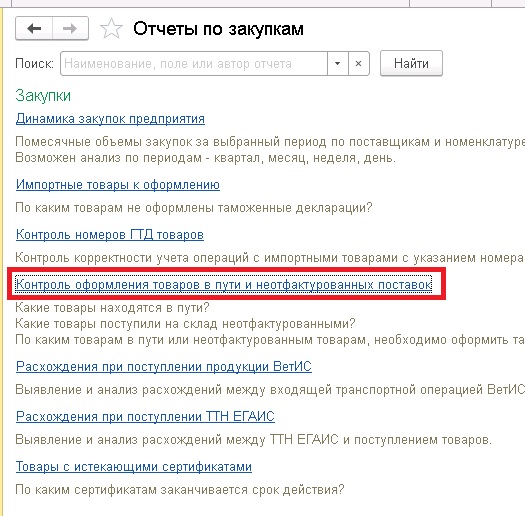Click text 'По каким товарам не оформлены таможенные декларации?'
The height and width of the screenshot is (516, 525).
(x=194, y=208)
